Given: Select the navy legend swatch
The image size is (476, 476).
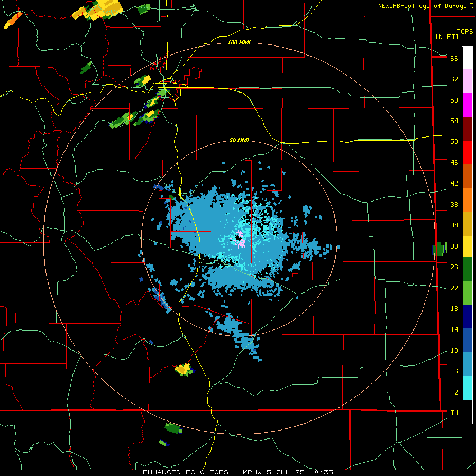Looking at the screenshot, I should pyautogui.click(x=467, y=317).
